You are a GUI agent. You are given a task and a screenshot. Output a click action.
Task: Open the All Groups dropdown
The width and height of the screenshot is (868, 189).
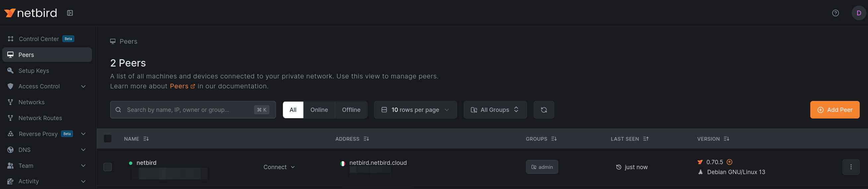point(495,110)
